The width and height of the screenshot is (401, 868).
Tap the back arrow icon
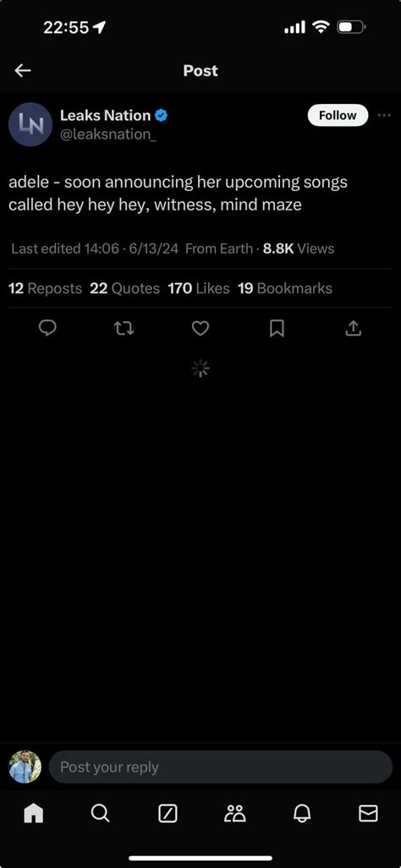pos(23,70)
